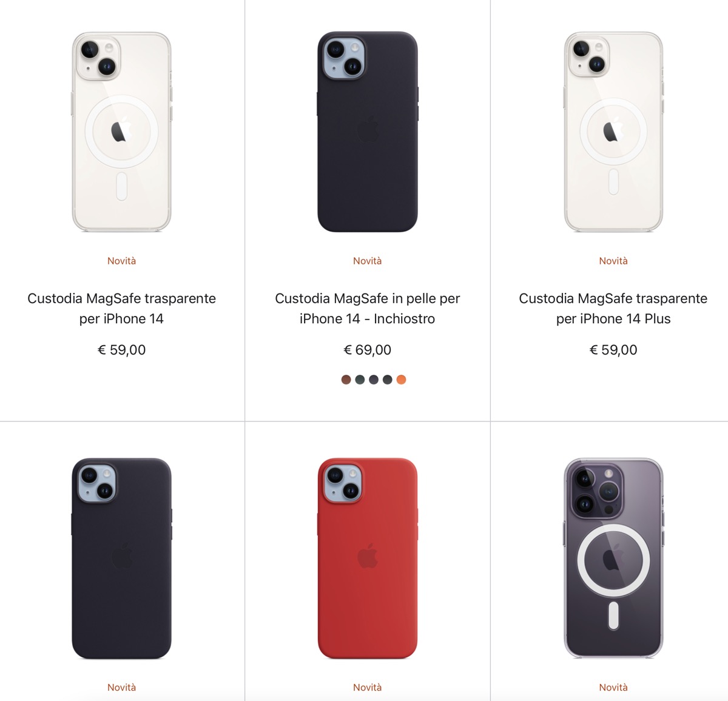Open the Inchiostro leather case image in top row
This screenshot has height=701, width=728.
point(368,132)
